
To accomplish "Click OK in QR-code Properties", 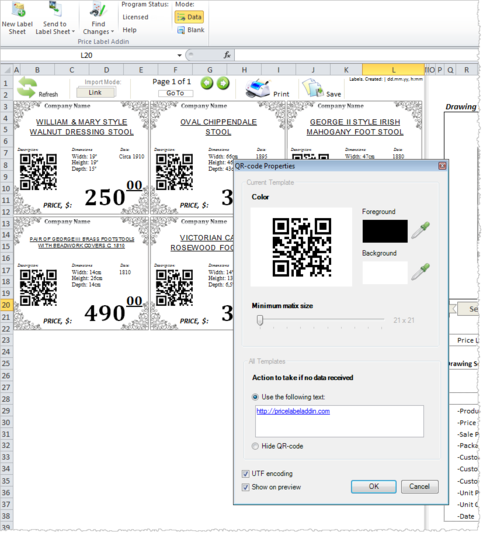I will point(374,487).
